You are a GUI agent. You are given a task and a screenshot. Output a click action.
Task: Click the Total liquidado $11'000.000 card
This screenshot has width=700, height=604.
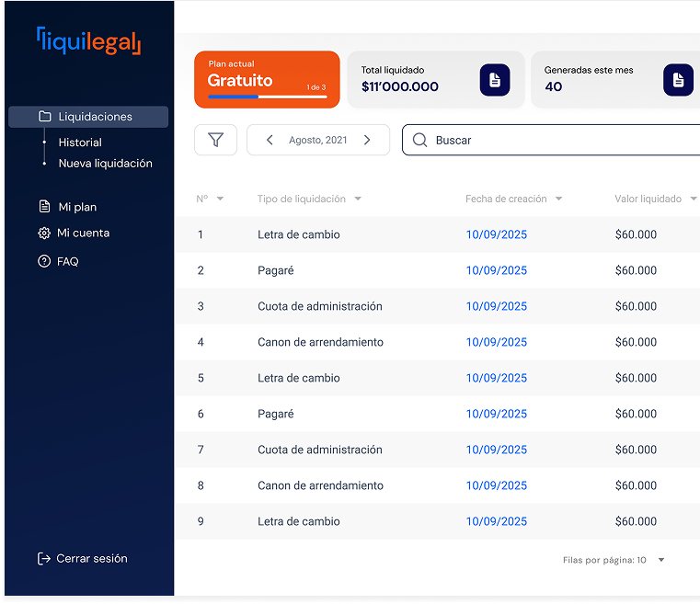pyautogui.click(x=436, y=79)
